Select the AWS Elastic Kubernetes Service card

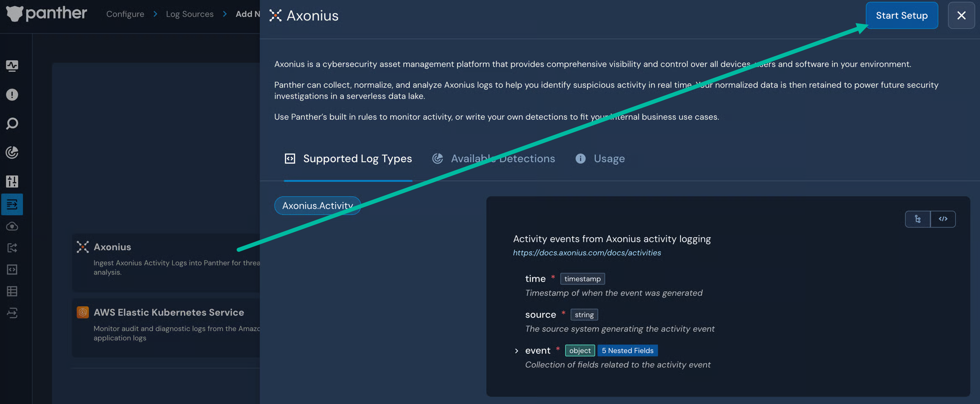coord(168,325)
